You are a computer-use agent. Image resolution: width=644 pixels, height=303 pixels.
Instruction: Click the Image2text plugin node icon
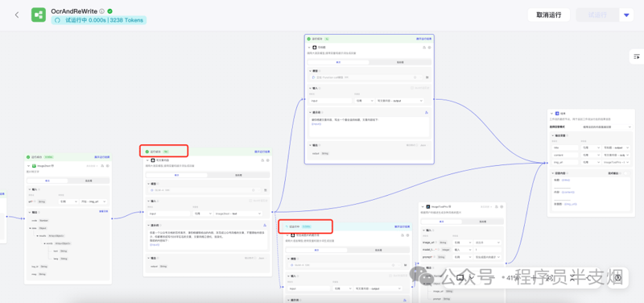(35, 166)
